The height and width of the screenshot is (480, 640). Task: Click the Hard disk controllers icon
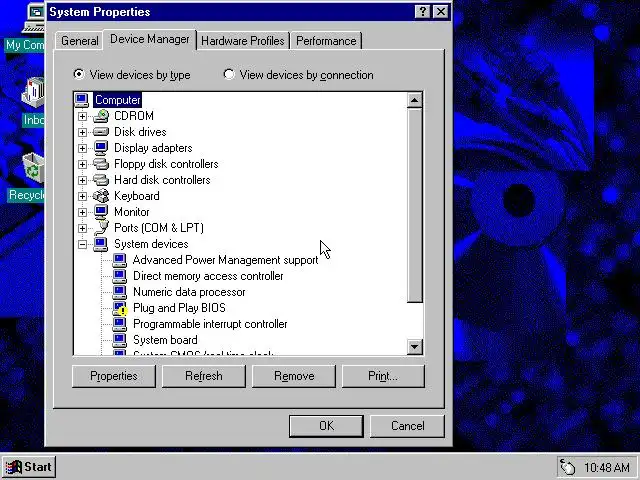click(101, 180)
